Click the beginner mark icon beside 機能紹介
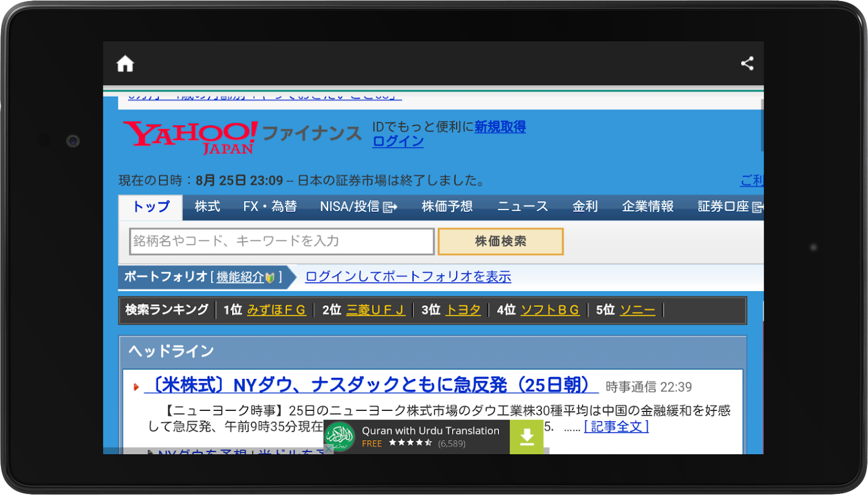The width and height of the screenshot is (868, 495). tap(269, 278)
